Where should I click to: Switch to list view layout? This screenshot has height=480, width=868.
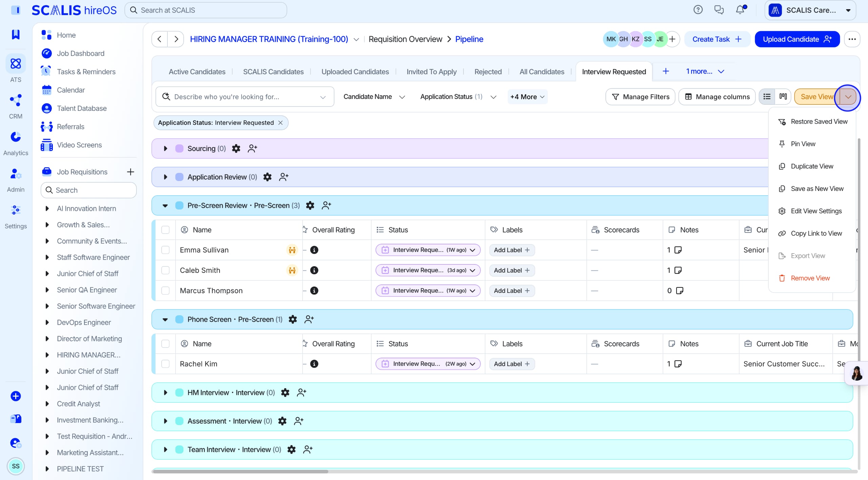point(767,97)
